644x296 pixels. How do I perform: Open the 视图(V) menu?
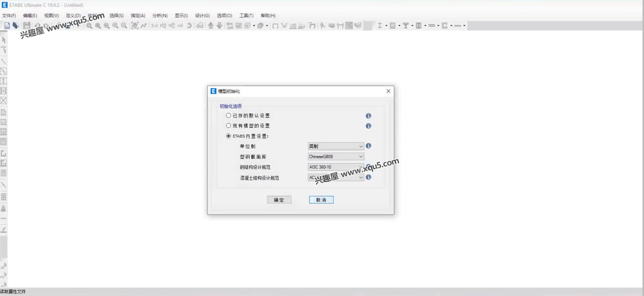click(51, 15)
